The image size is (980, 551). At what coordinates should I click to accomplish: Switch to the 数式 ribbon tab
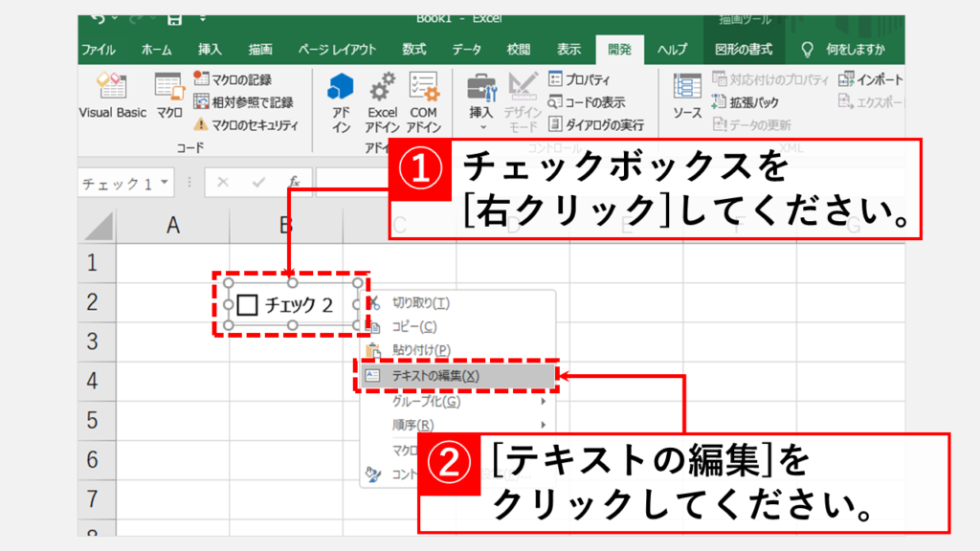coord(413,50)
